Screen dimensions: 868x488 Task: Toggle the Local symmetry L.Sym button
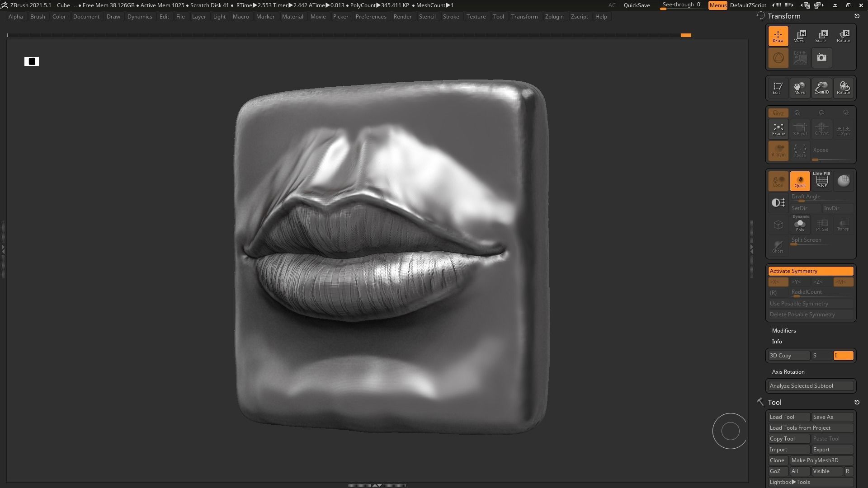[x=843, y=129]
